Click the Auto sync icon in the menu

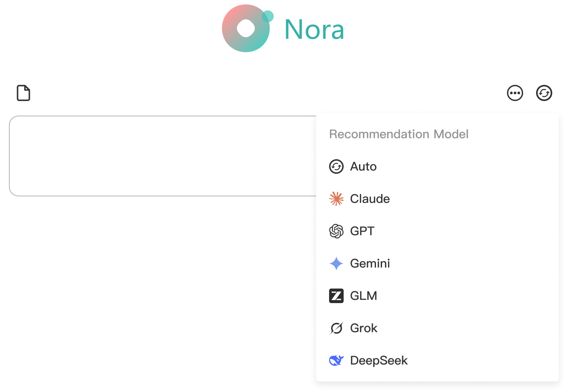(x=336, y=166)
